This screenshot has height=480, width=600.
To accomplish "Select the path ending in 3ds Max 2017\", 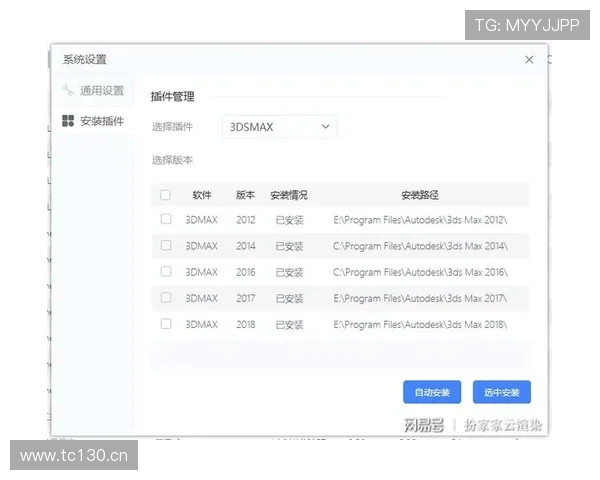I will pos(420,299).
